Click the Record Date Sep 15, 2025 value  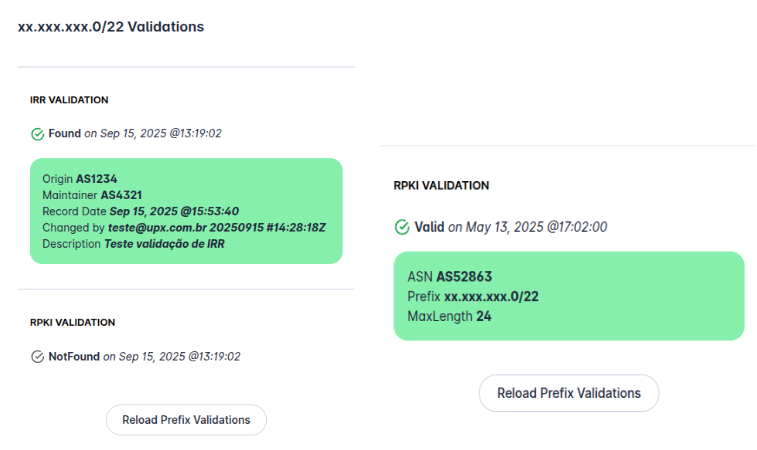174,211
